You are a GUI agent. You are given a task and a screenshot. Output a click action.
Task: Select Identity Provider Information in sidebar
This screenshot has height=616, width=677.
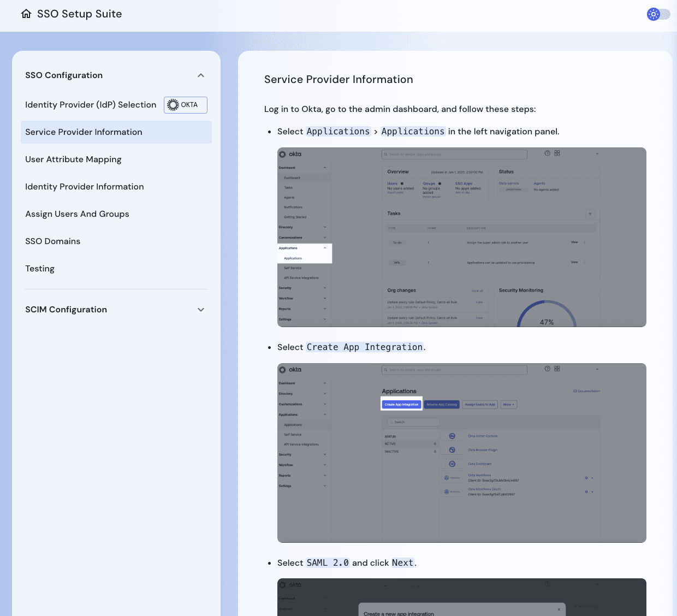click(85, 186)
